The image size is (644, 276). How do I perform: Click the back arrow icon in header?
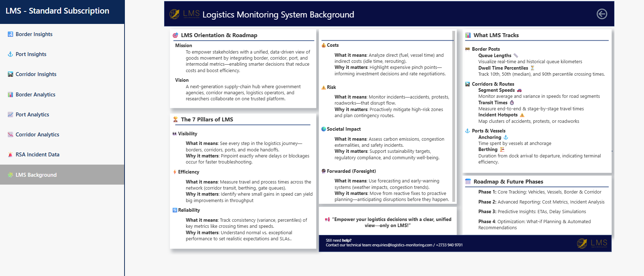tap(602, 14)
